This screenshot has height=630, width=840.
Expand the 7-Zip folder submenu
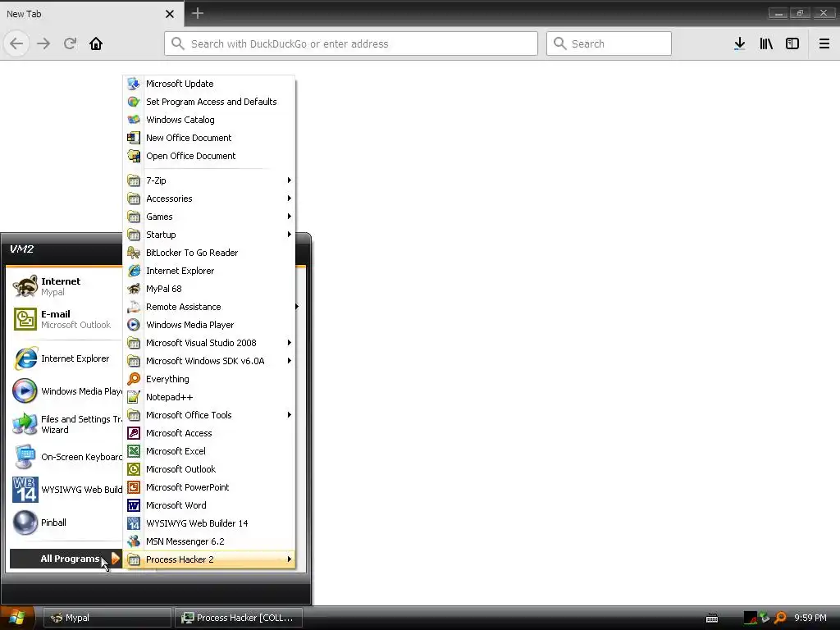[x=209, y=180]
